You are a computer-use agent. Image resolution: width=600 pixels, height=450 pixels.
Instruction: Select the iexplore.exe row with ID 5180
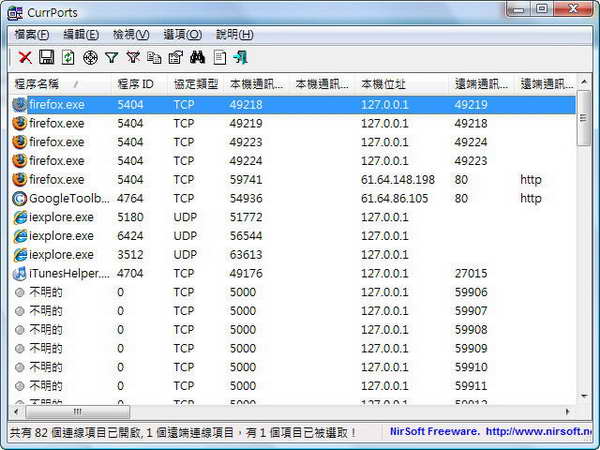pyautogui.click(x=62, y=217)
